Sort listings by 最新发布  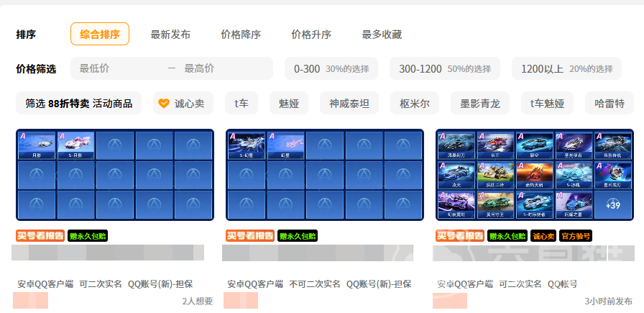click(x=170, y=35)
